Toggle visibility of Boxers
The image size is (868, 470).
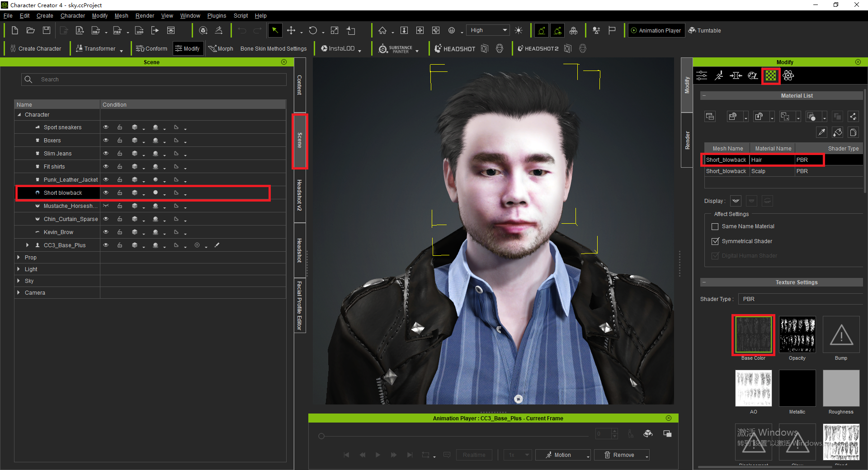pyautogui.click(x=106, y=141)
